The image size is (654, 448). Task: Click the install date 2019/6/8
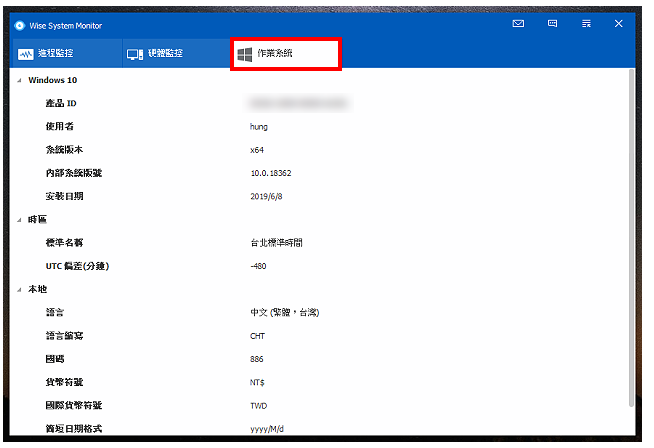(x=266, y=196)
